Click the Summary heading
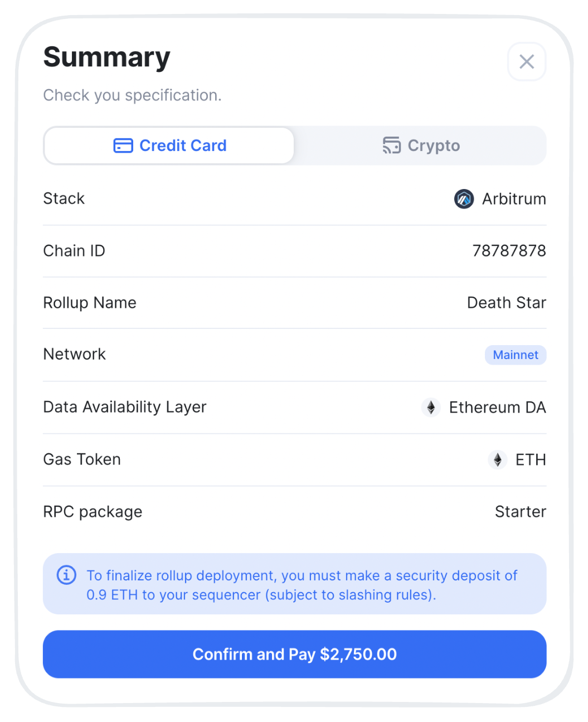 click(x=106, y=57)
